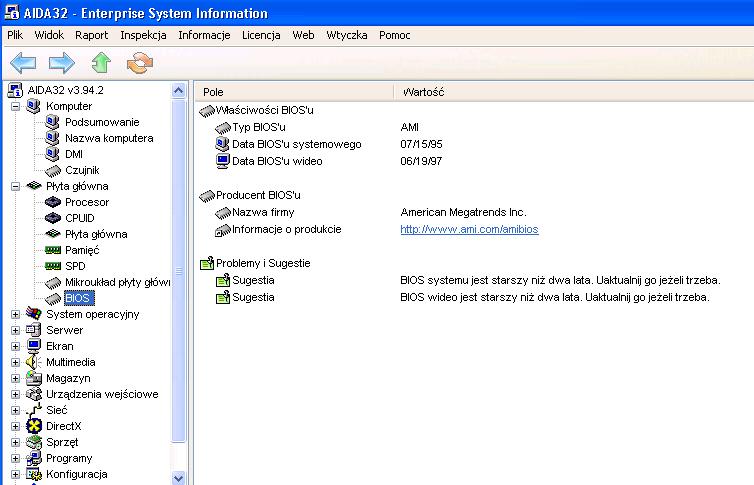The height and width of the screenshot is (485, 754).
Task: Click the Komputer category icon
Action: [34, 106]
